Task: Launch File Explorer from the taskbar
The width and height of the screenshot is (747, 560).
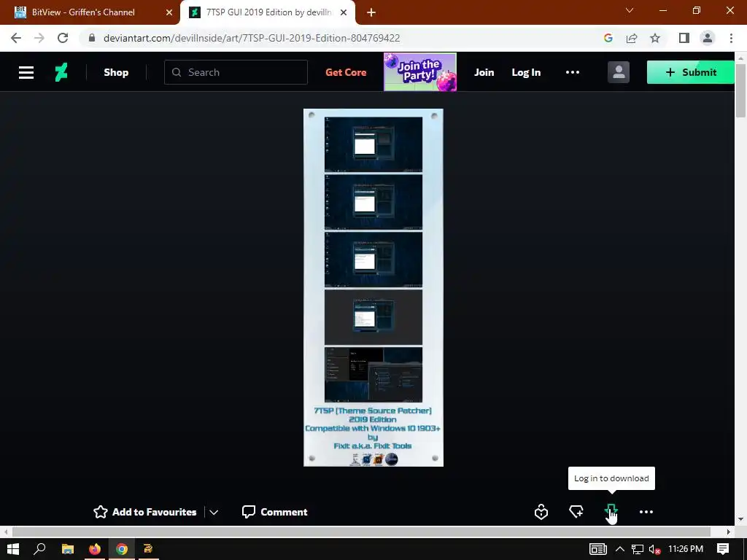Action: click(x=68, y=549)
